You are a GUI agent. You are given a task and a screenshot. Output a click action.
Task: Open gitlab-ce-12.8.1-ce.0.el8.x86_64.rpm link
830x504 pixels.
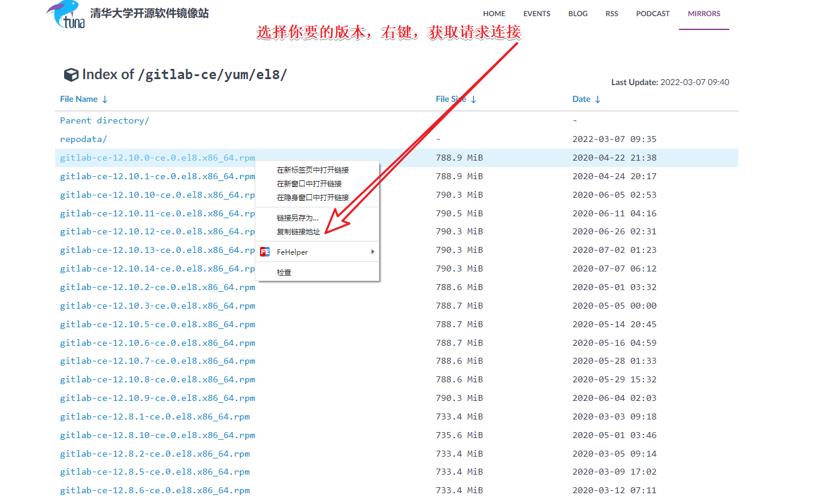click(x=155, y=417)
